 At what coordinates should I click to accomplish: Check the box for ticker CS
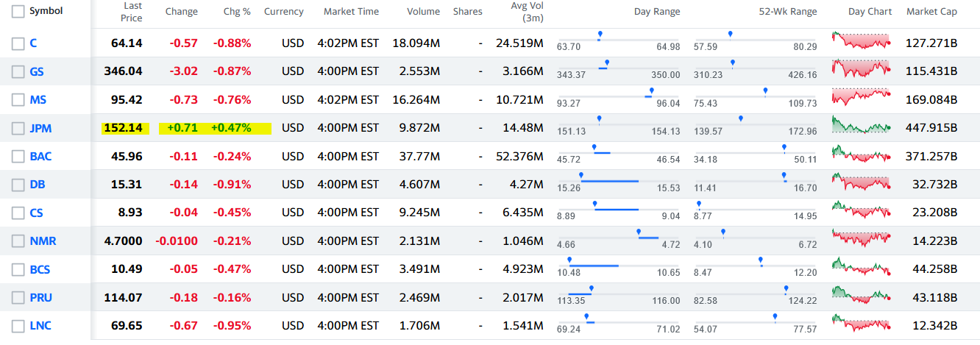(18, 213)
